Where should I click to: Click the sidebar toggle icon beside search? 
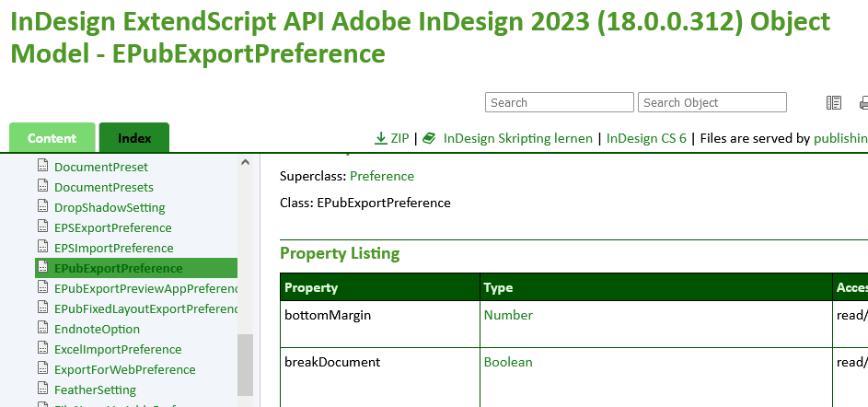pos(834,102)
